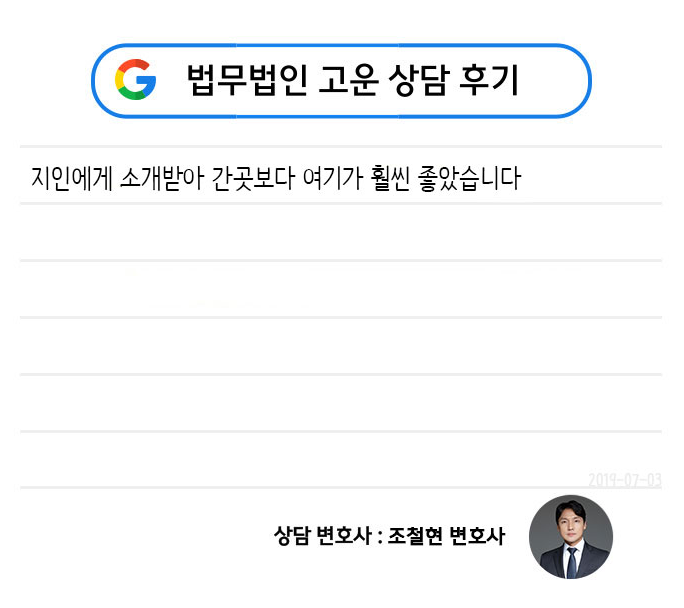Image resolution: width=684 pixels, height=608 pixels.
Task: Click the empty second review line
Action: [x=340, y=233]
